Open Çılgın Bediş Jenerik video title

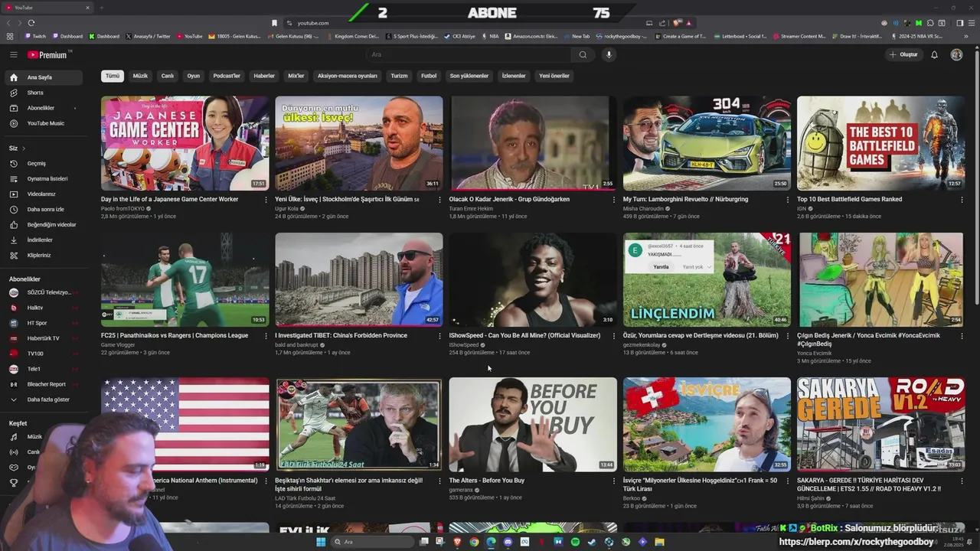868,340
